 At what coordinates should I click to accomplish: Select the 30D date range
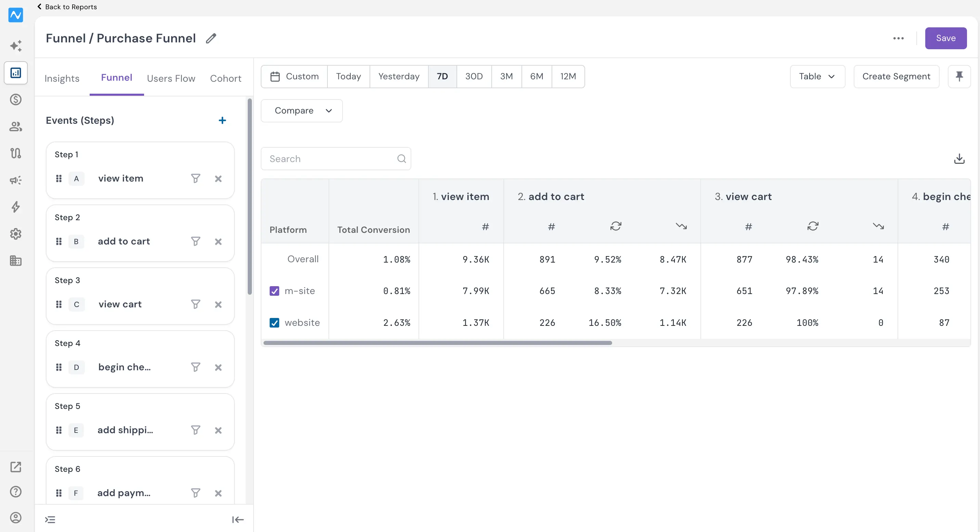(x=474, y=76)
